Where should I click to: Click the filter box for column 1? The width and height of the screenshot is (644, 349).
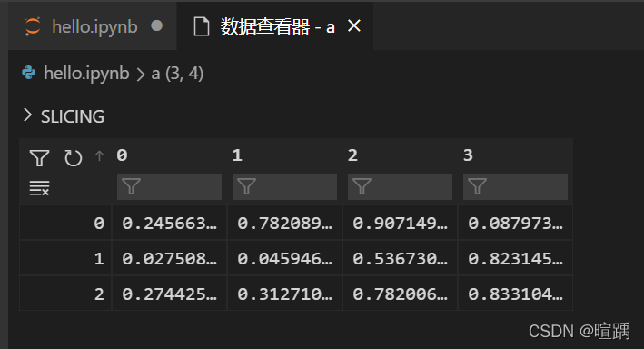(x=284, y=186)
